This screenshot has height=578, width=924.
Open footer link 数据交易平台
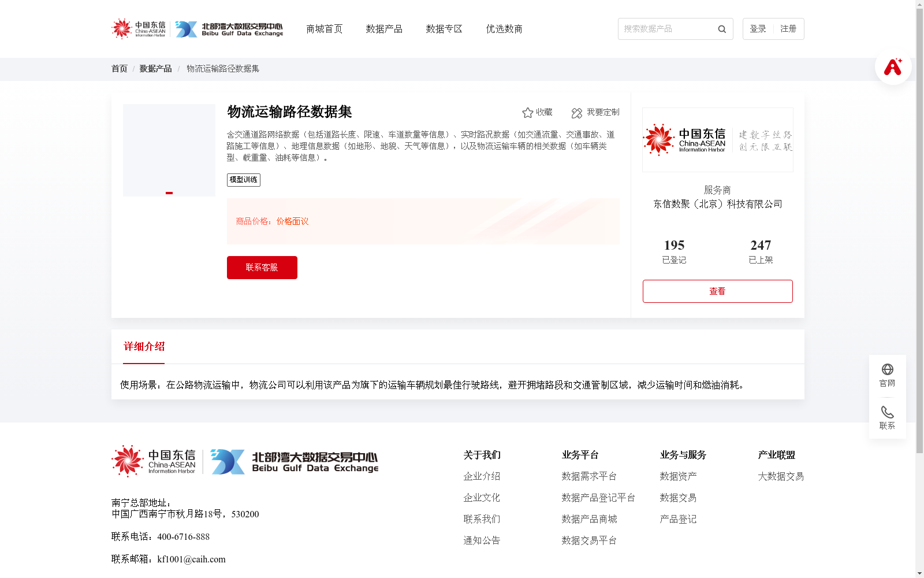(x=589, y=540)
